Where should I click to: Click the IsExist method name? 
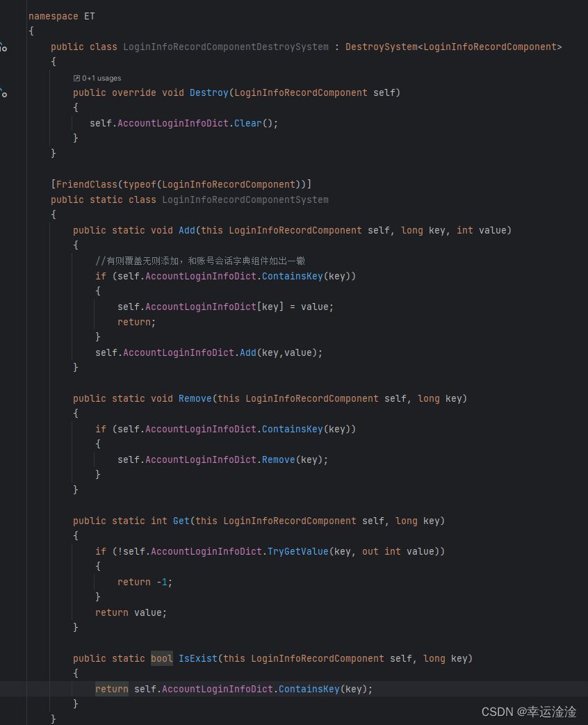198,658
